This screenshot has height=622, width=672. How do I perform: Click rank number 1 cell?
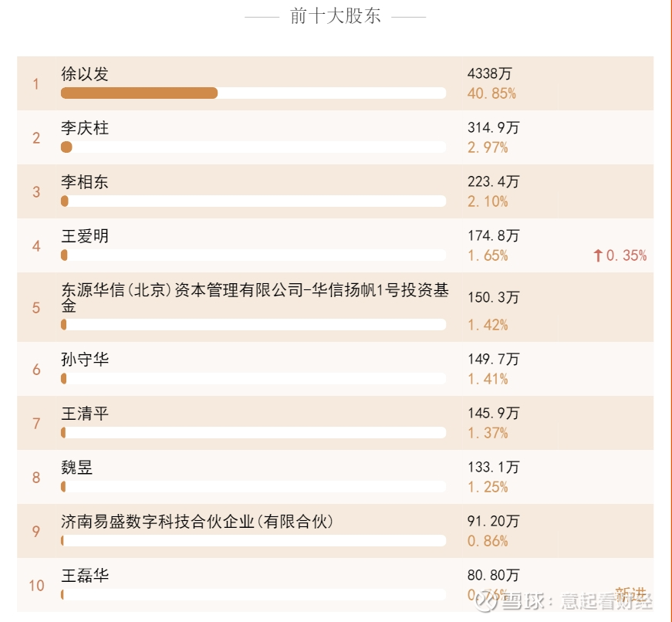(36, 83)
